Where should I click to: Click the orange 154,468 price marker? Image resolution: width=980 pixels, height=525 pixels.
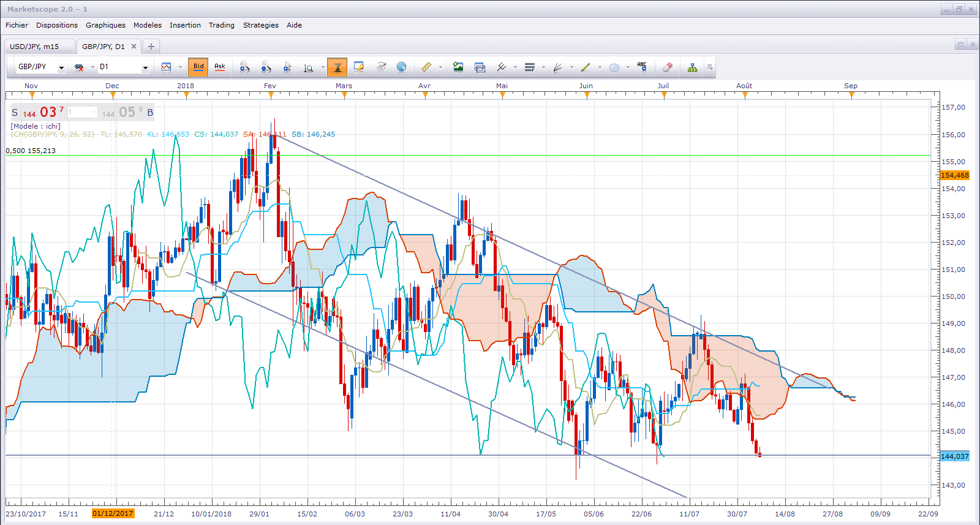pos(954,175)
